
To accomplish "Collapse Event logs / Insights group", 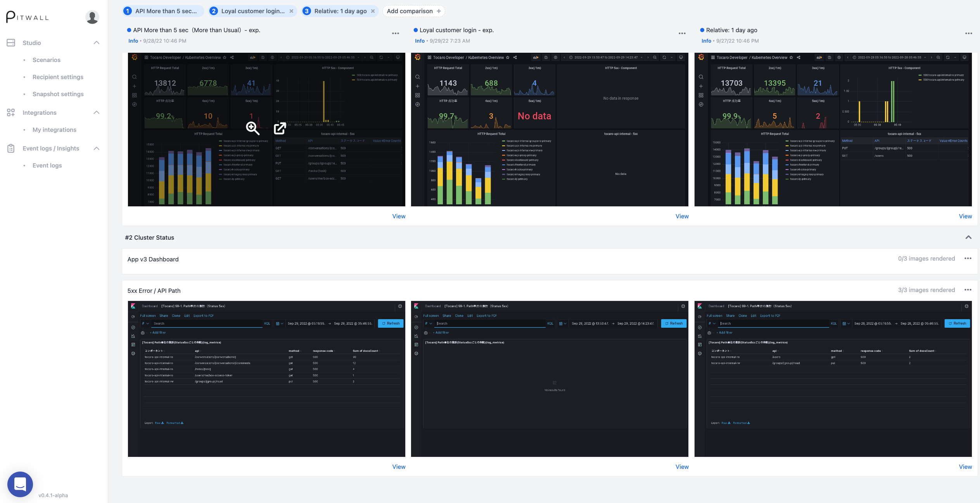I will 97,148.
